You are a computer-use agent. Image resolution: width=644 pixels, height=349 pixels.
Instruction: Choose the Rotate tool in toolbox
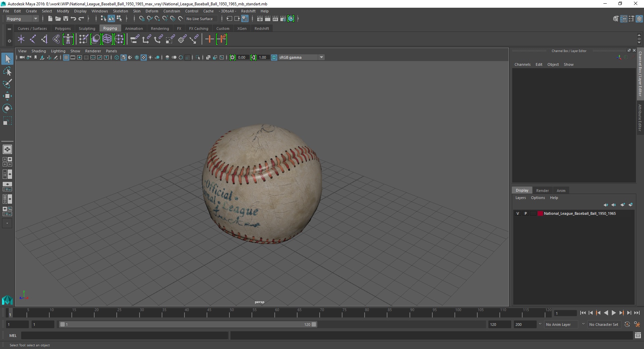pyautogui.click(x=7, y=108)
